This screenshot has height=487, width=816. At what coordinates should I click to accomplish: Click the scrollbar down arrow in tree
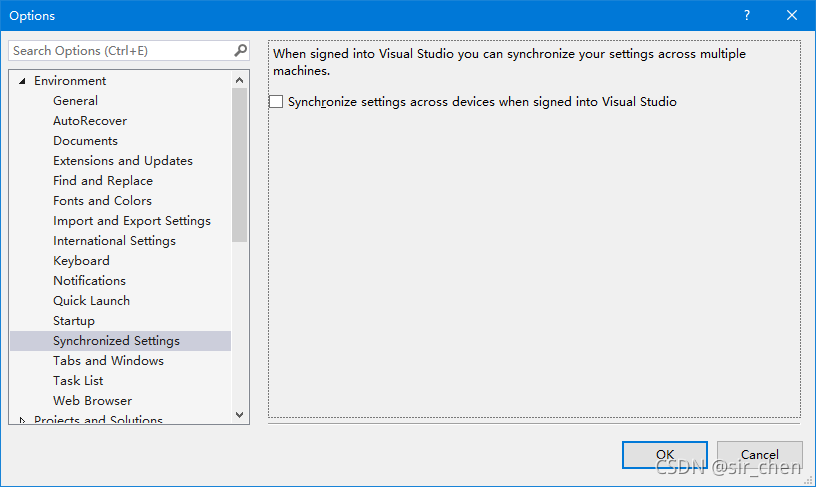point(239,415)
